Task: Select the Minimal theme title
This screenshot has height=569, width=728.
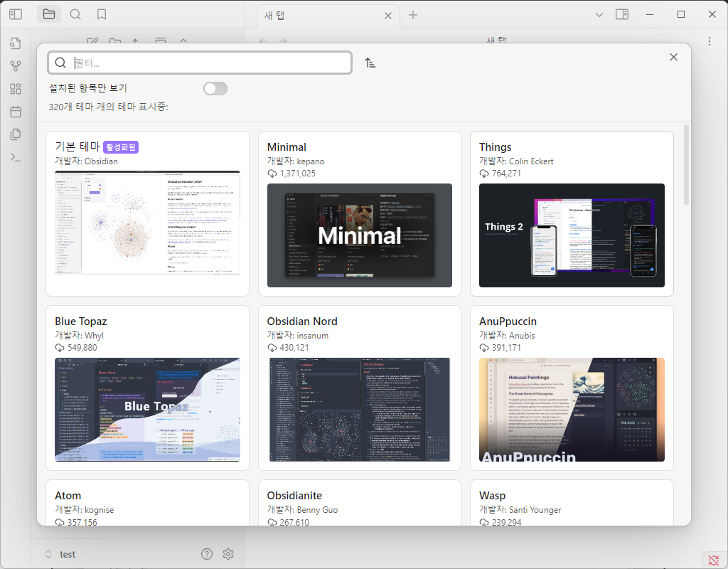Action: pos(287,147)
